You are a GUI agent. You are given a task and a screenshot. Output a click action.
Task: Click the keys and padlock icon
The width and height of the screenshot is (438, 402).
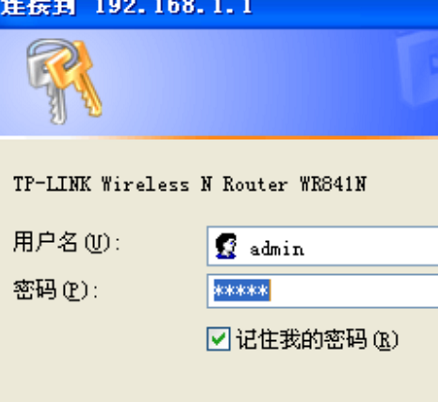pos(64,81)
